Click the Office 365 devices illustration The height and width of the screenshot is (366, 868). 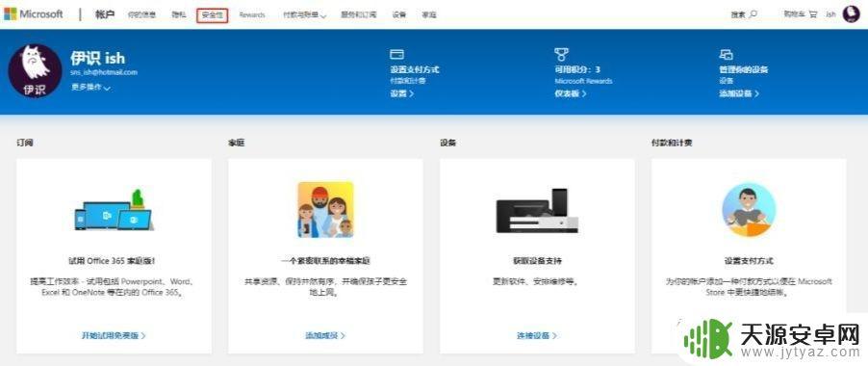(x=115, y=210)
